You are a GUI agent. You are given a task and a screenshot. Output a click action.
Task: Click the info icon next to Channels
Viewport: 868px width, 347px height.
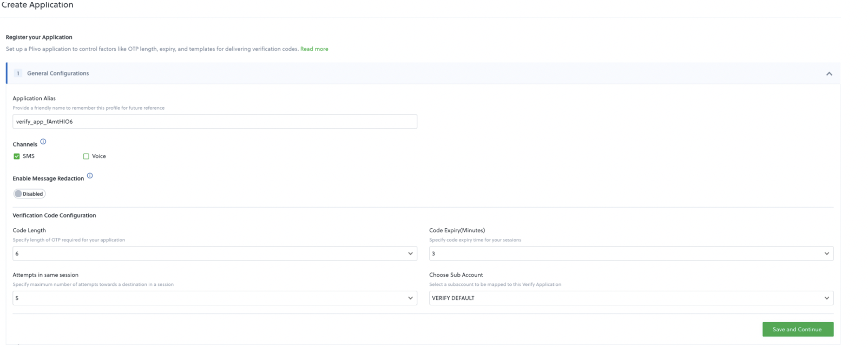point(43,142)
